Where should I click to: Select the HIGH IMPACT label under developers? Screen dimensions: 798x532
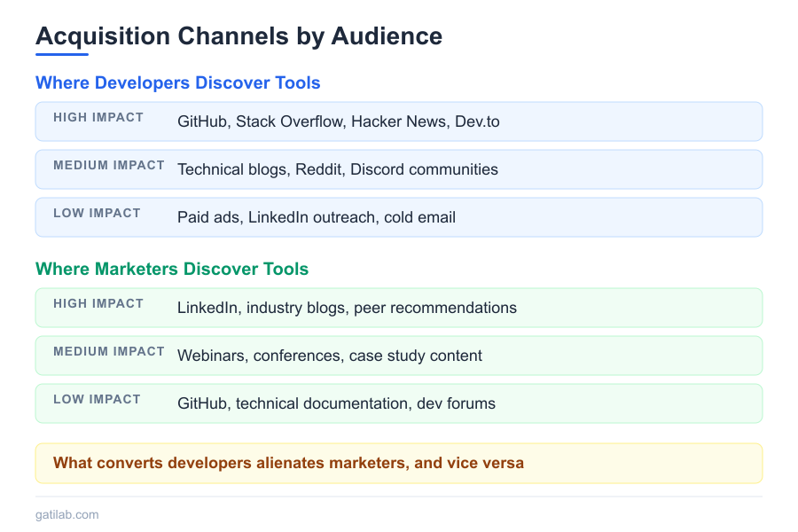[x=98, y=117]
